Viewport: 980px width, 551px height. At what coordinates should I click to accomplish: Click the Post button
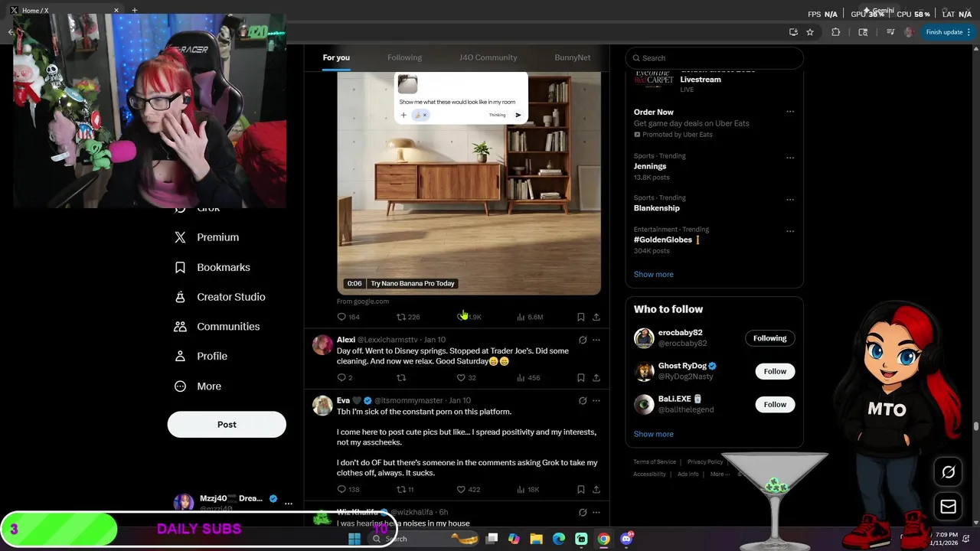coord(227,425)
